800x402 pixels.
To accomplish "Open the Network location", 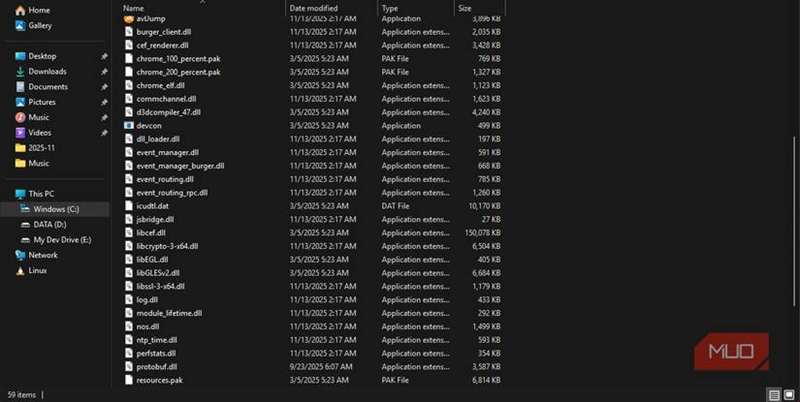I will click(42, 255).
